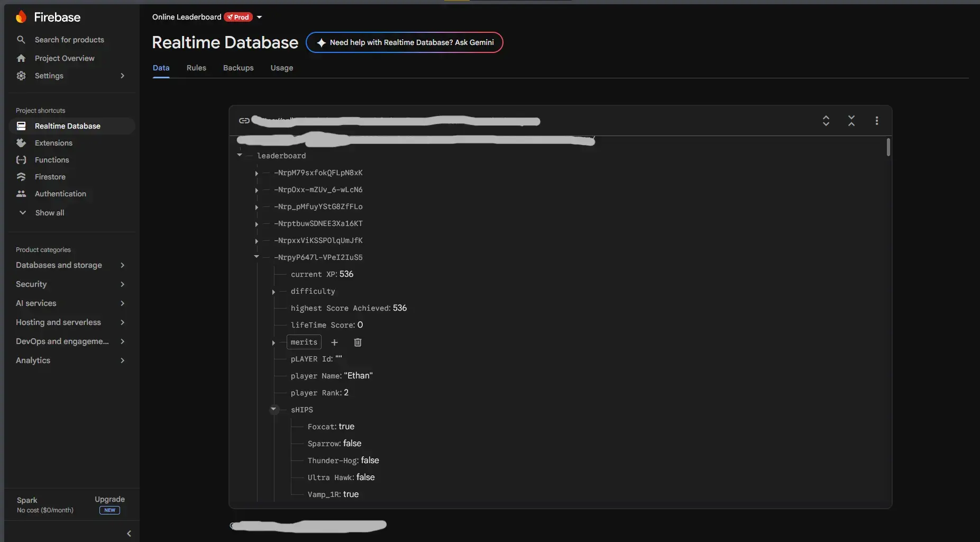This screenshot has width=980, height=542.
Task: Select the pLAYER Id empty value
Action: pos(338,358)
